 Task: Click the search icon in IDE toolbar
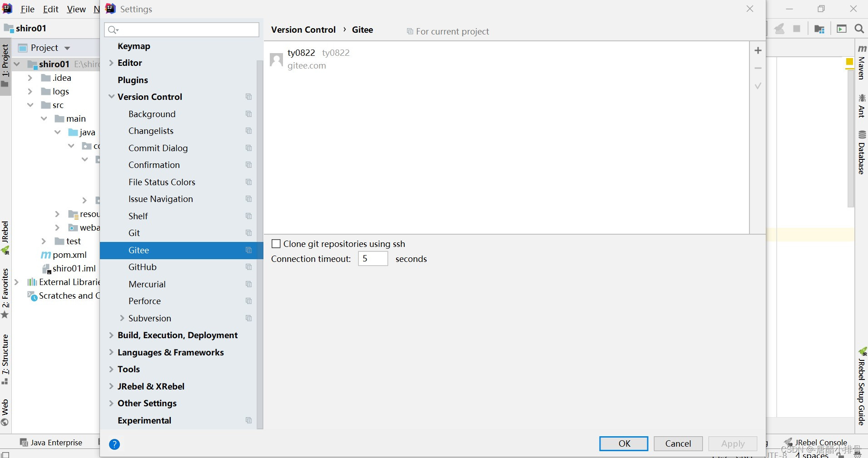(859, 29)
